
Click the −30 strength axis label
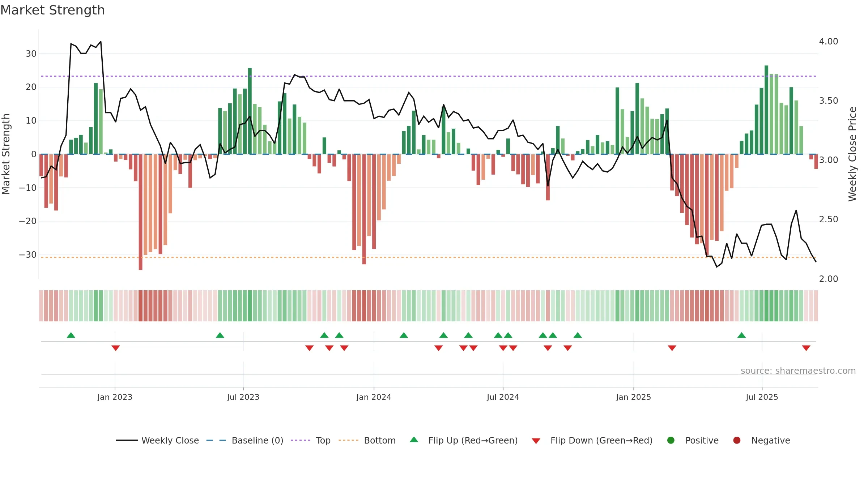28,254
